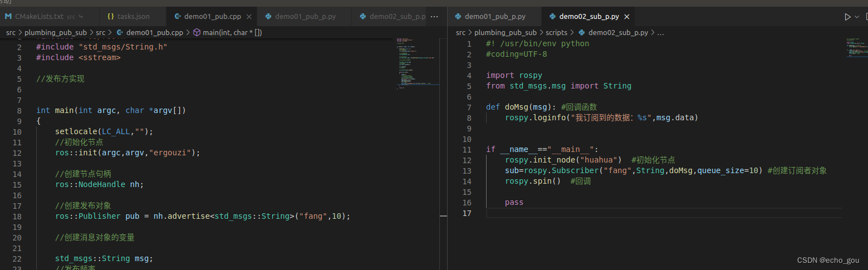Image resolution: width=868 pixels, height=270 pixels.
Task: Click line number 12 in the right editor gutter
Action: (467, 160)
